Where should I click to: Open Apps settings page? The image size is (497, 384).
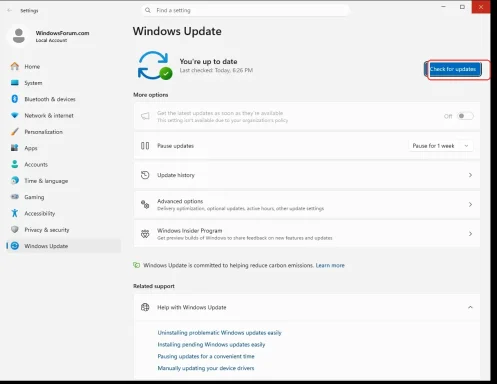tap(63, 148)
